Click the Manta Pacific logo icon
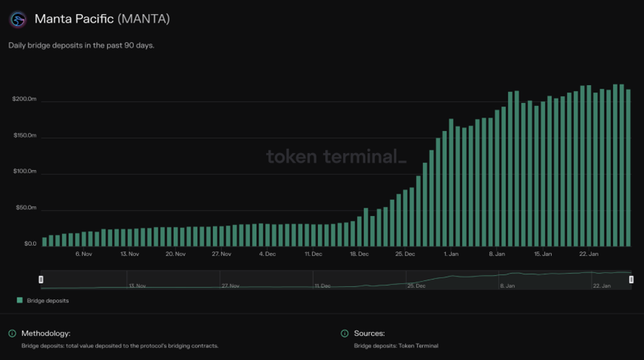The width and height of the screenshot is (644, 360). [18, 19]
